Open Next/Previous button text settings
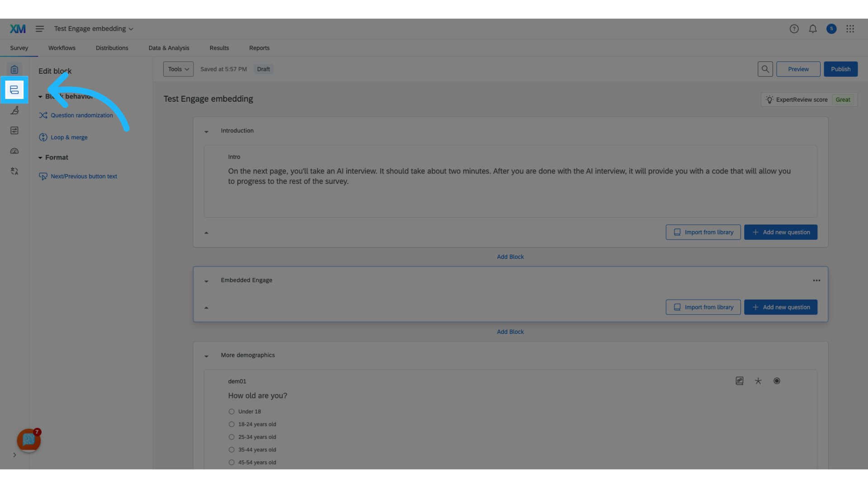The height and width of the screenshot is (488, 868). click(78, 176)
